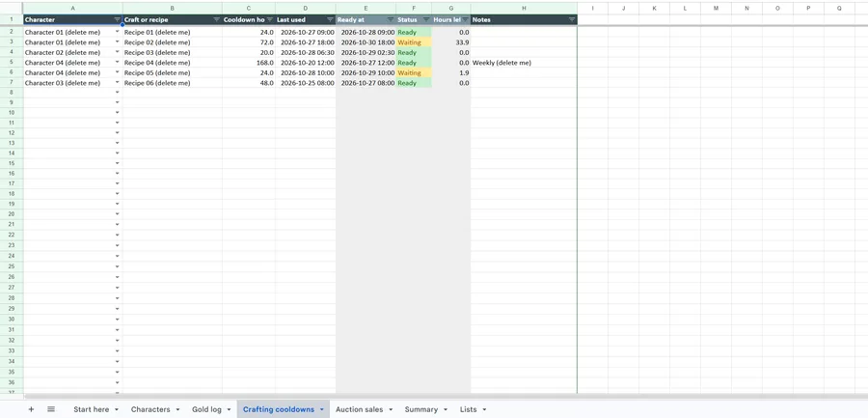Open Summary tab dropdown arrow
The width and height of the screenshot is (868, 418).
click(445, 409)
